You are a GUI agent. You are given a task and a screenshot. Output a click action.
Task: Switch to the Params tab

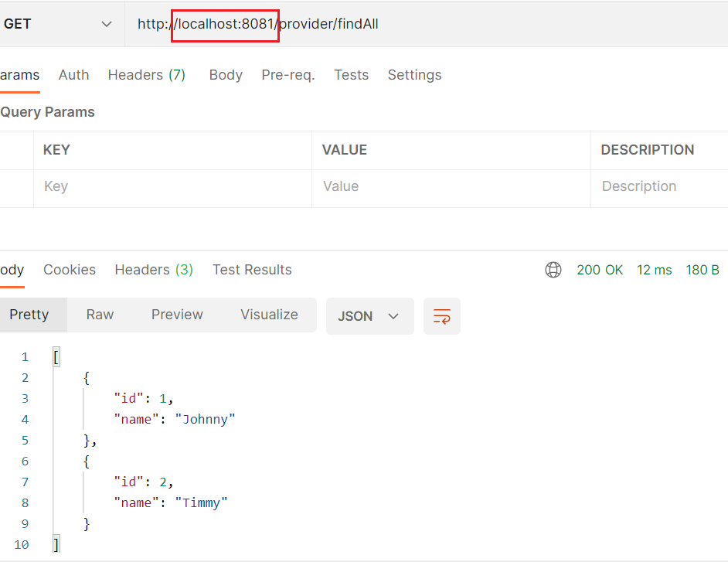(x=19, y=75)
